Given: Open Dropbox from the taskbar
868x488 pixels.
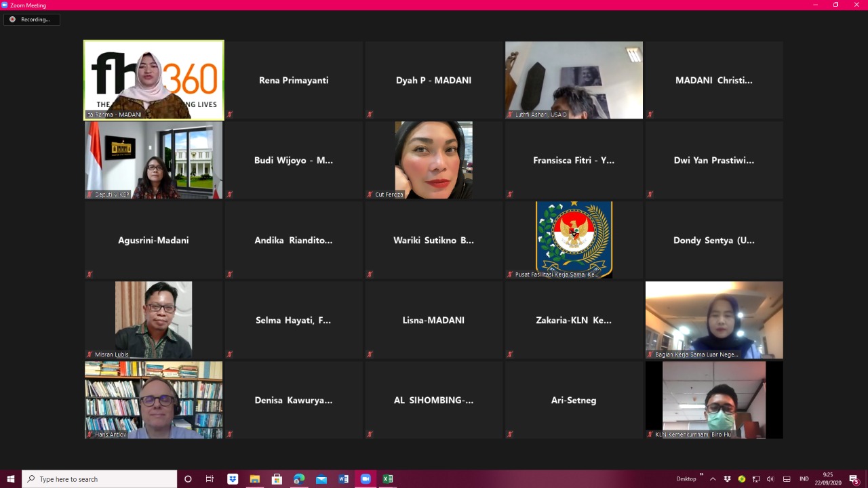Looking at the screenshot, I should 233,479.
